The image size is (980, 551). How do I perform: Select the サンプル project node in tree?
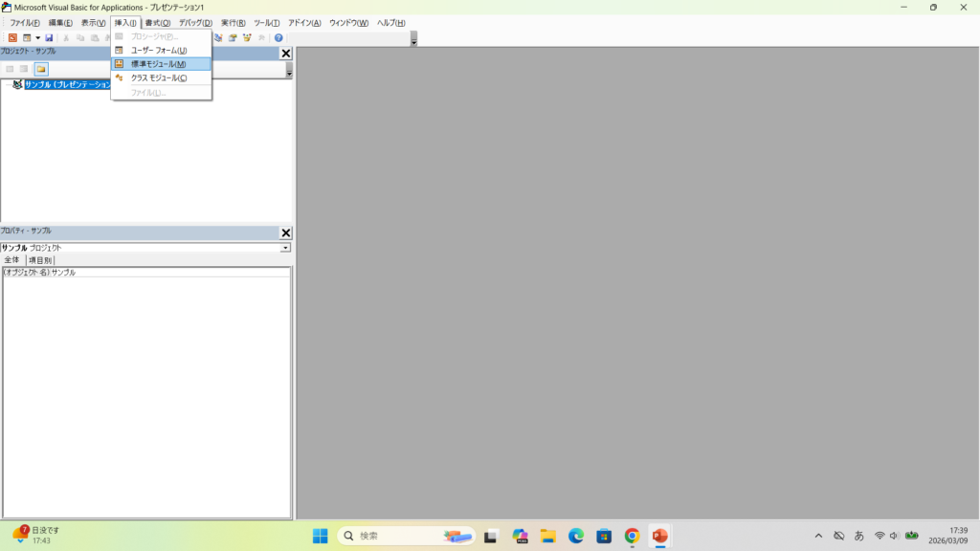[x=67, y=85]
